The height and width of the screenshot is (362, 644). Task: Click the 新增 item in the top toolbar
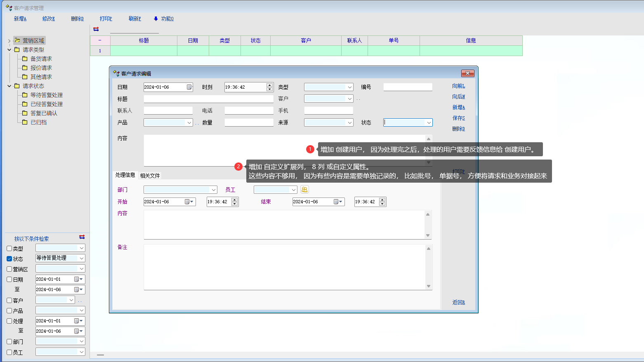coord(20,19)
